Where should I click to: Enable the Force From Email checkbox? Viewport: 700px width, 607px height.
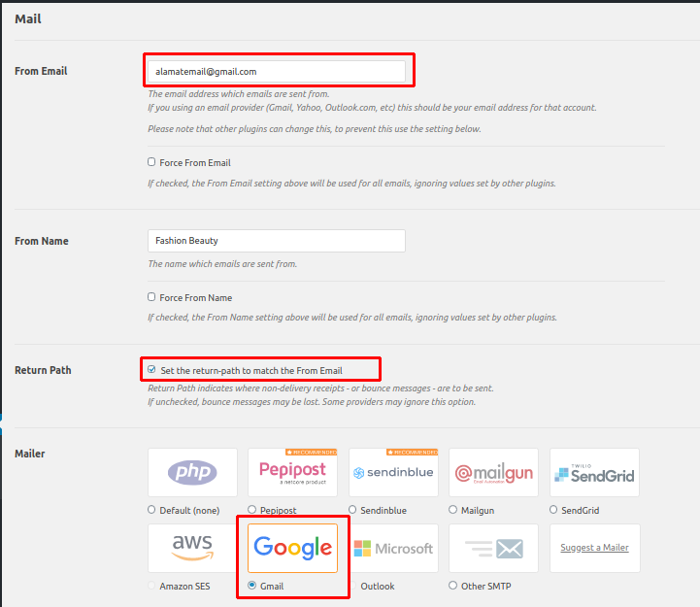point(151,162)
